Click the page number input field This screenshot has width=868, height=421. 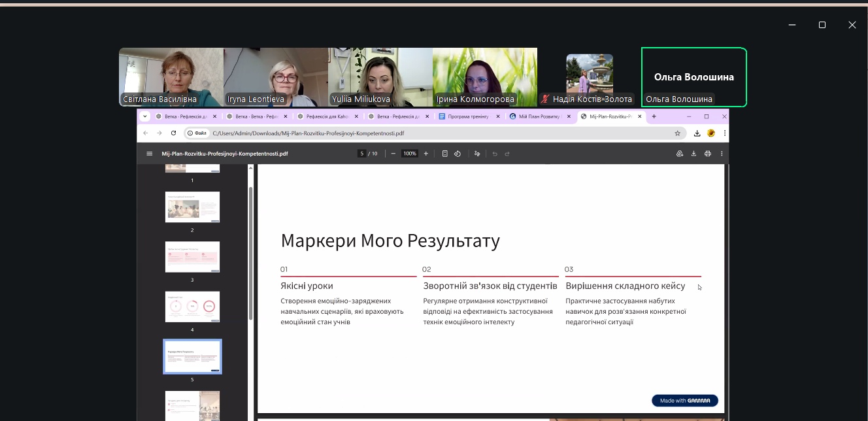(x=361, y=154)
